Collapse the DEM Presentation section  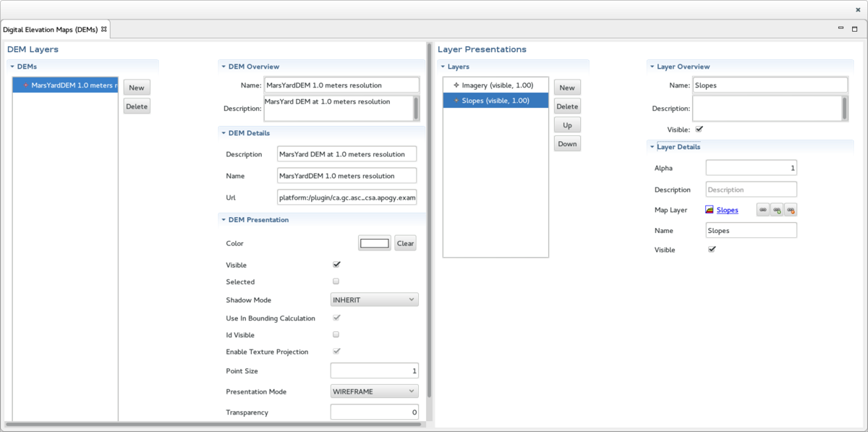(223, 219)
